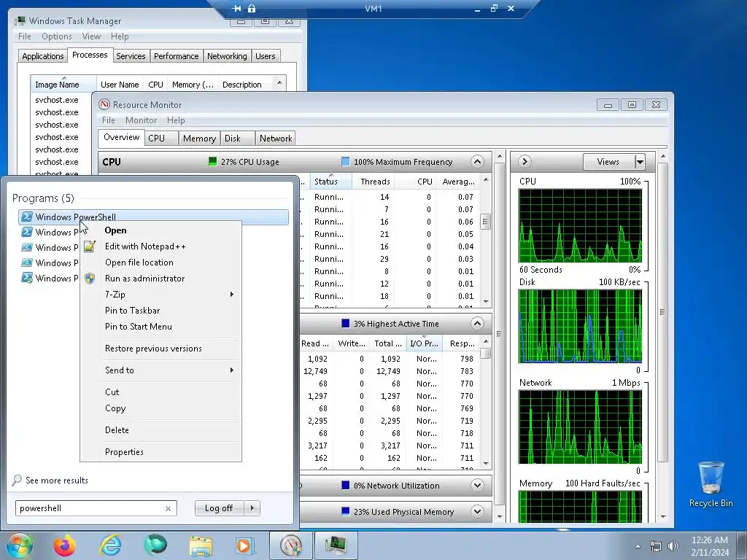Open the Windows Start orb
Viewport: 747px width, 560px height.
coord(19,545)
